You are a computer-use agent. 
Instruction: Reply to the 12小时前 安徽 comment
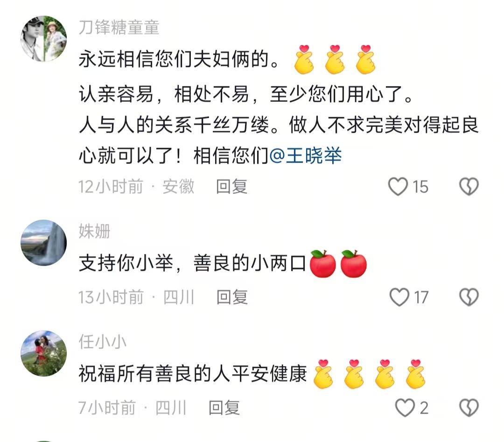231,186
